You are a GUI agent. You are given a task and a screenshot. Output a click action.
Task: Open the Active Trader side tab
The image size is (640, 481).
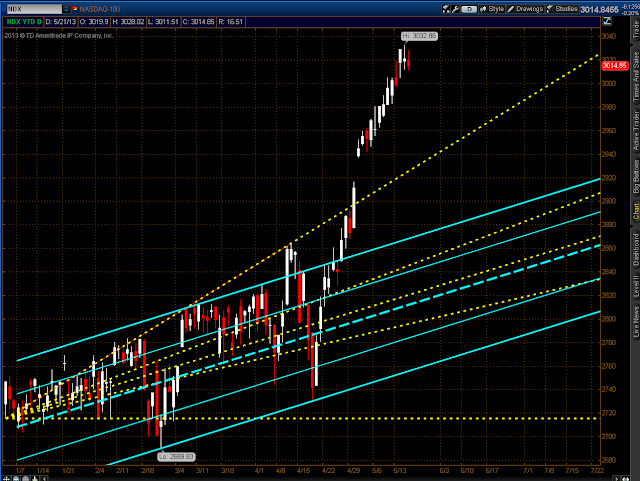coord(636,130)
